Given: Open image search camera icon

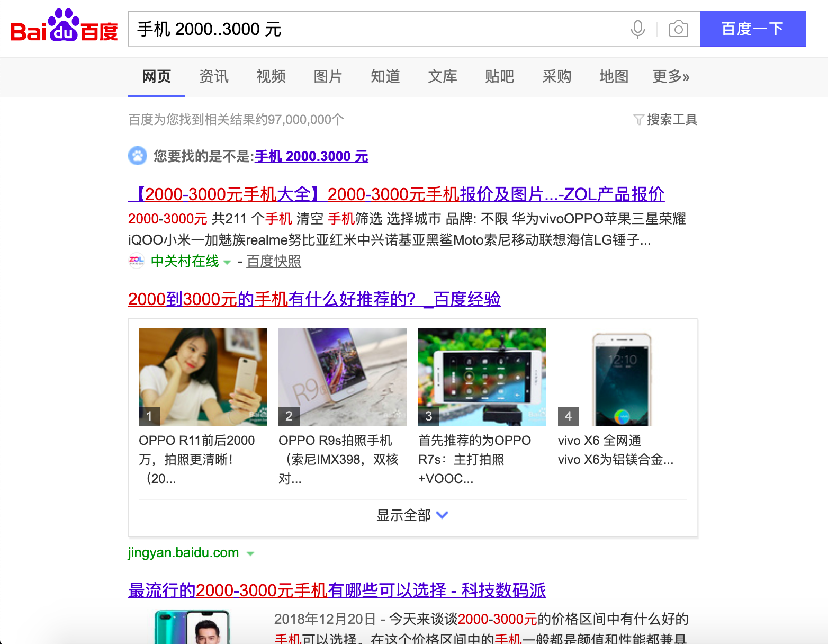Looking at the screenshot, I should (678, 29).
